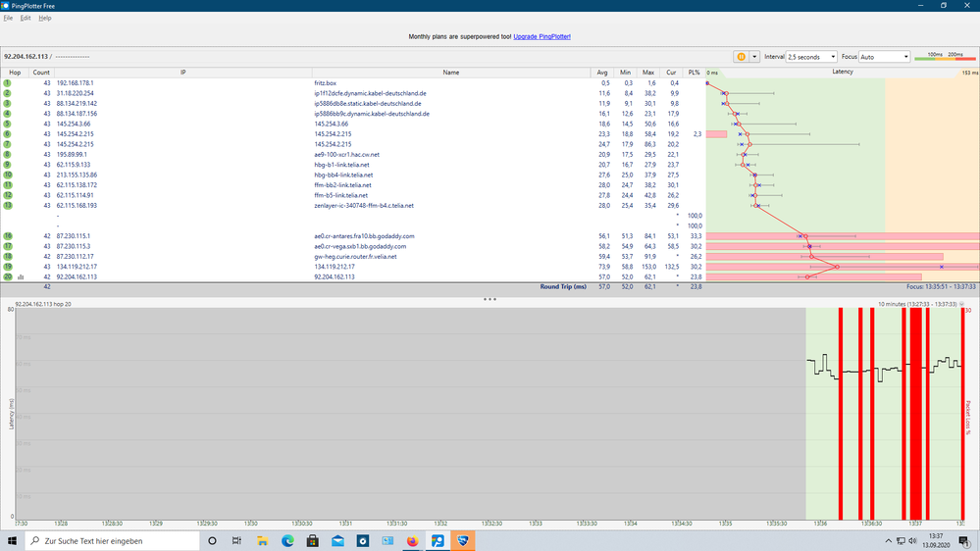Click the Latency graph column header
The width and height of the screenshot is (980, 551).
tap(843, 72)
